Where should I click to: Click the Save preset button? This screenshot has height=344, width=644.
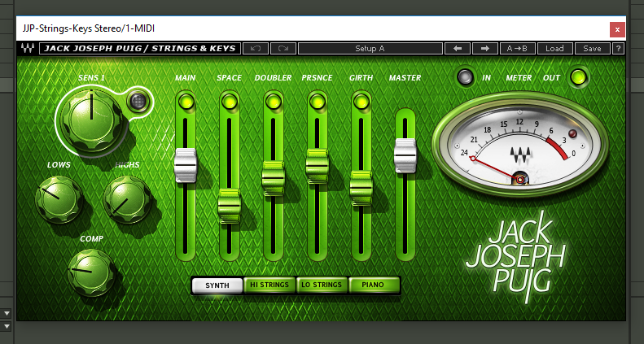[592, 48]
